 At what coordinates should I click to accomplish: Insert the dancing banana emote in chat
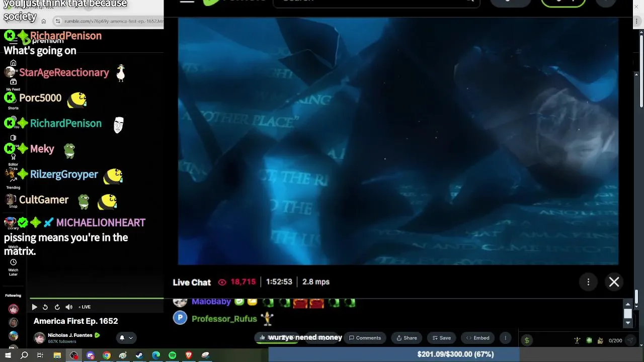(578, 340)
